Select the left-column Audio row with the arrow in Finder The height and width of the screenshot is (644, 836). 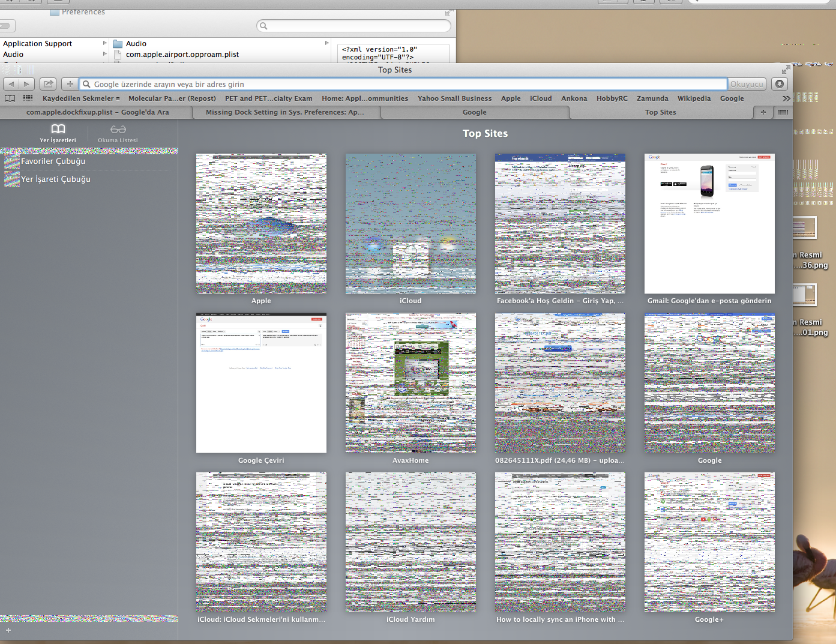point(54,55)
